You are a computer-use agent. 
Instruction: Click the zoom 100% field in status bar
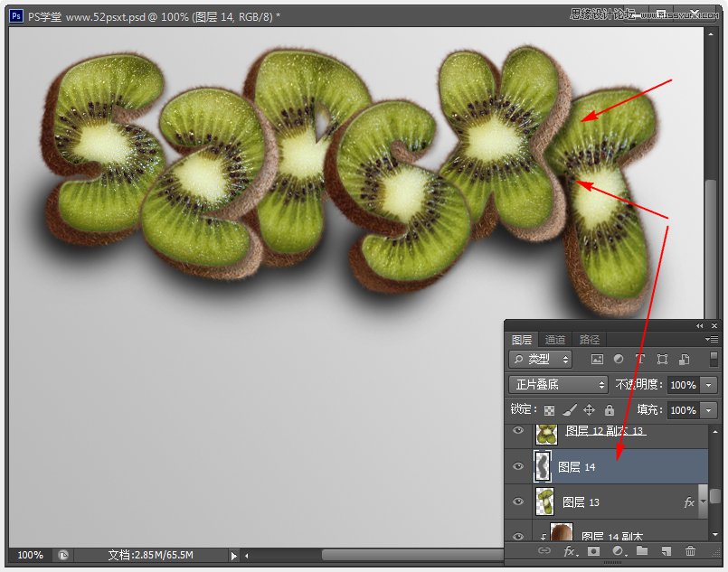pos(31,555)
